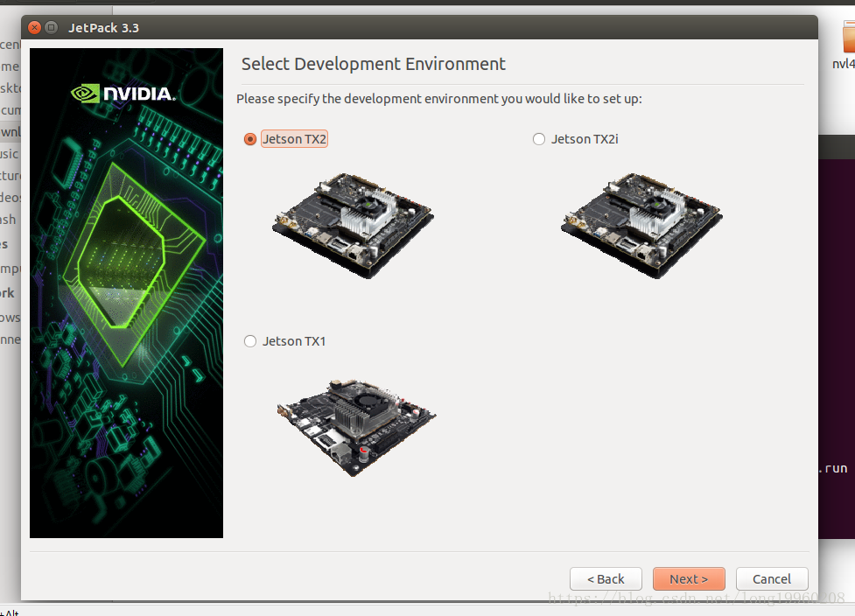Open the nvl4 folder icon behind the dialog
The height and width of the screenshot is (616, 855).
coord(848,38)
